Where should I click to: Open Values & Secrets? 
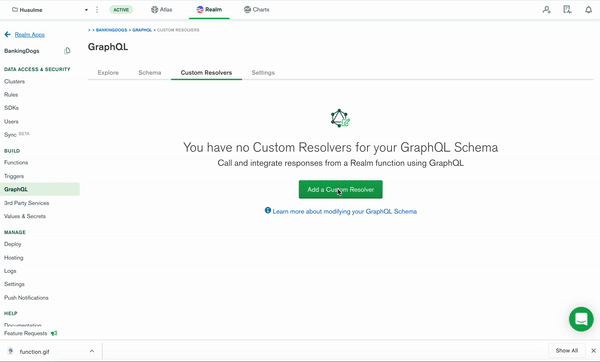tap(25, 216)
